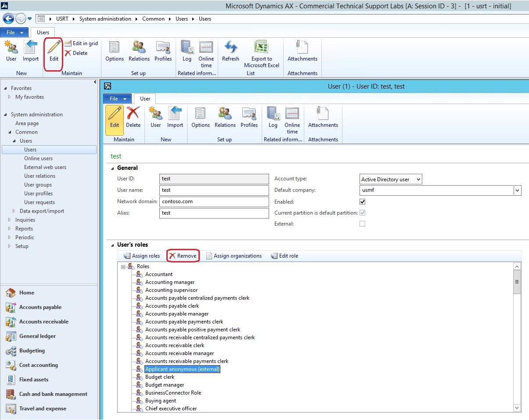The height and width of the screenshot is (420, 529).
Task: Click Export to Microsoft Excel icon
Action: coord(262,47)
